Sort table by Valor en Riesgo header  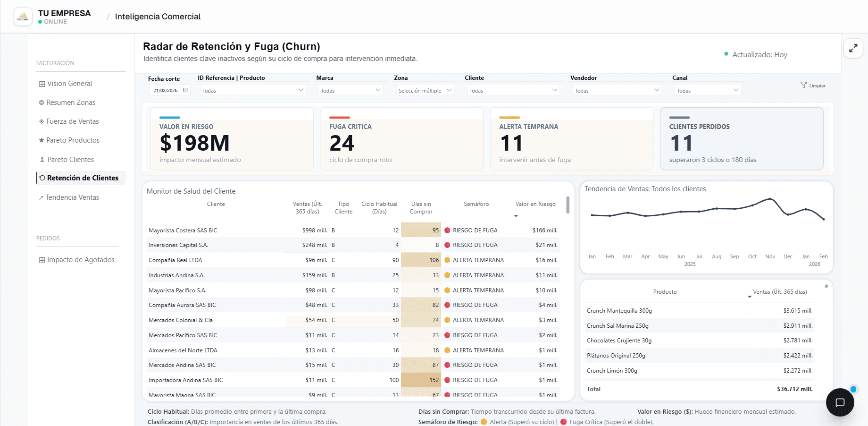(535, 204)
